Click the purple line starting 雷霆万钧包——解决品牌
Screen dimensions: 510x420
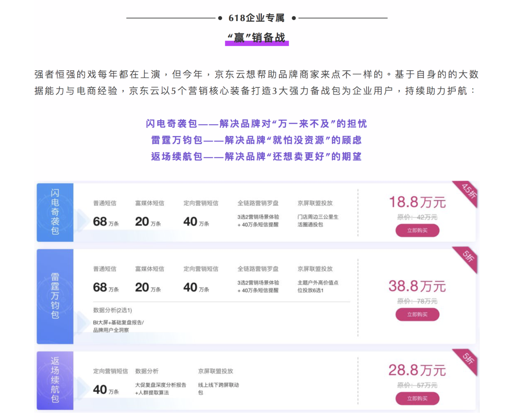pyautogui.click(x=256, y=140)
